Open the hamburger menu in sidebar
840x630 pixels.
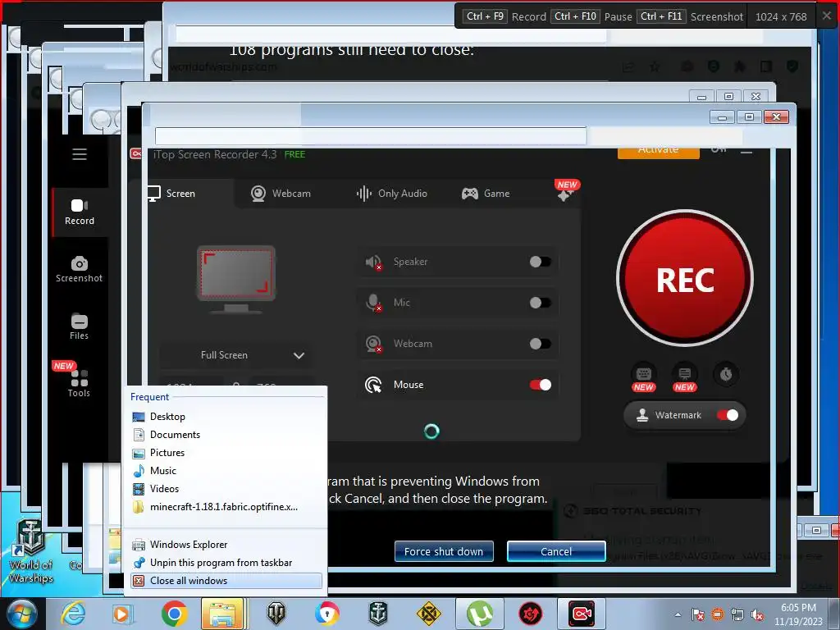[80, 154]
